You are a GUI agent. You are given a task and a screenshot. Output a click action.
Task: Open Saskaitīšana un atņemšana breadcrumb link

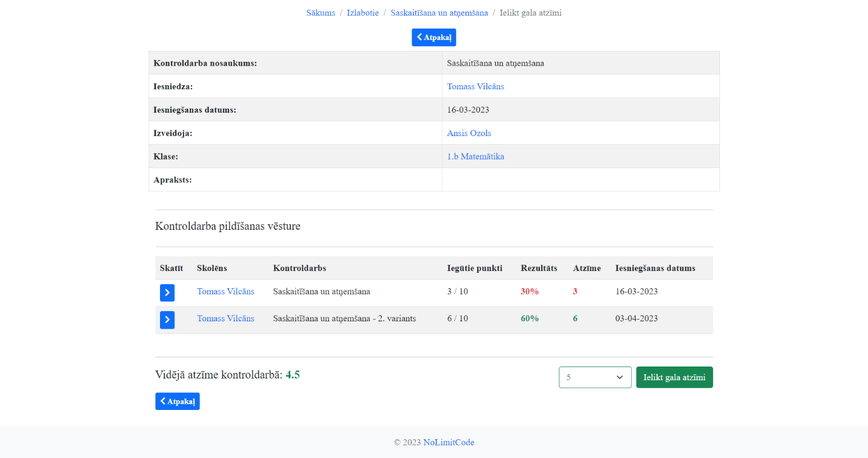click(x=439, y=13)
